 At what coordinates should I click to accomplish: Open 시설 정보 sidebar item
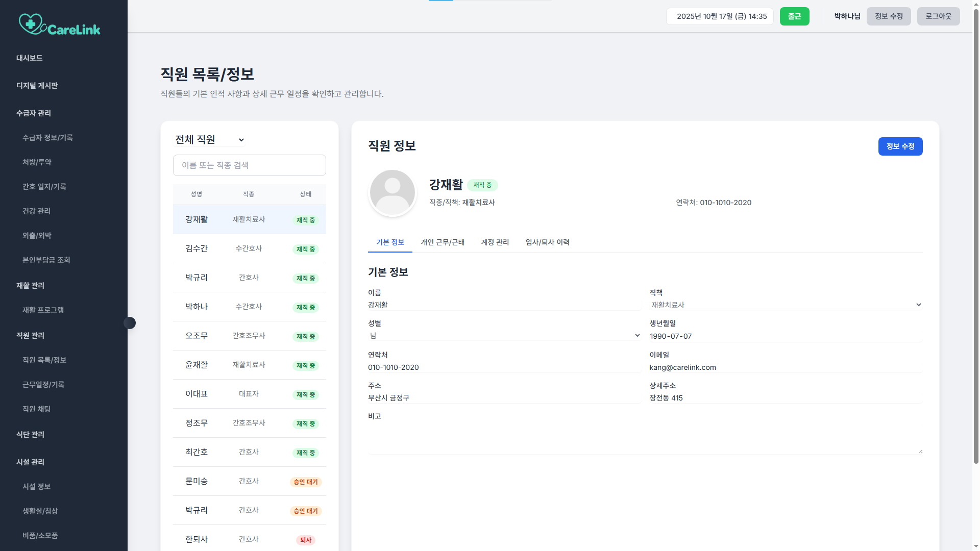pos(36,487)
